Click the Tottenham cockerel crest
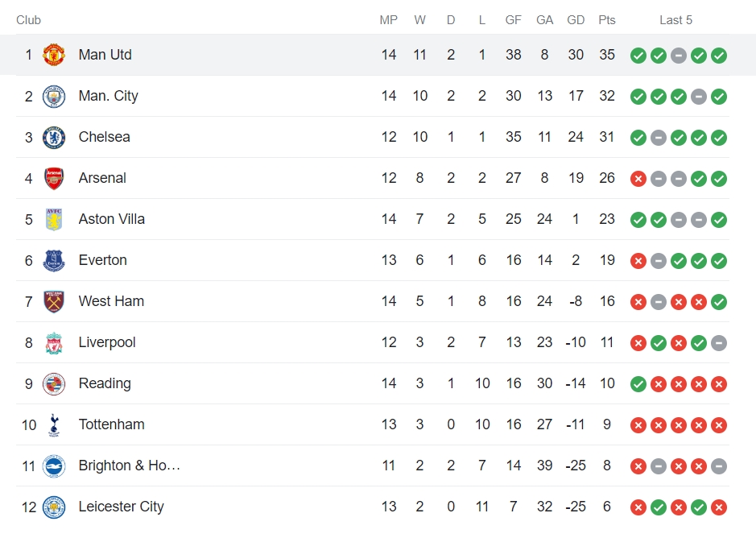Screen dimensions: 756x538 (x=54, y=424)
